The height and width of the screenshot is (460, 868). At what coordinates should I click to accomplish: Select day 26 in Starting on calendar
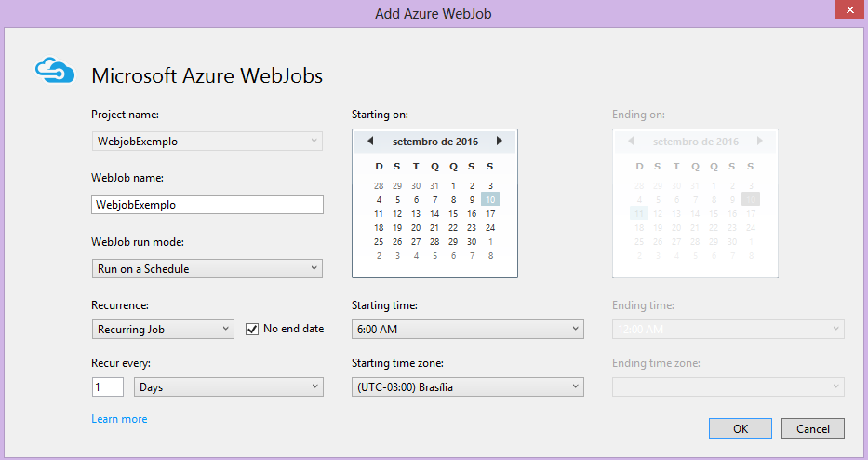397,241
